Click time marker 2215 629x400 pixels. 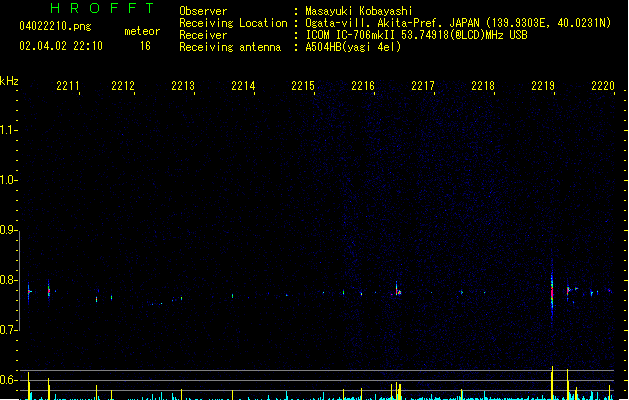(303, 86)
